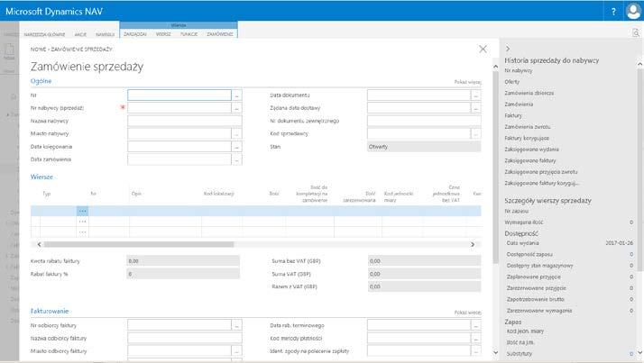
Task: Open the lookup button for Nr field
Action: coord(236,95)
